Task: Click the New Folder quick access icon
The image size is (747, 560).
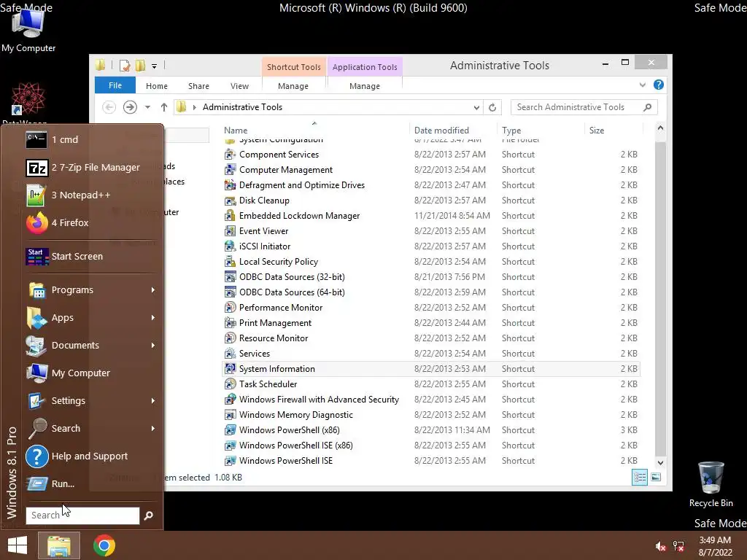Action: point(140,66)
